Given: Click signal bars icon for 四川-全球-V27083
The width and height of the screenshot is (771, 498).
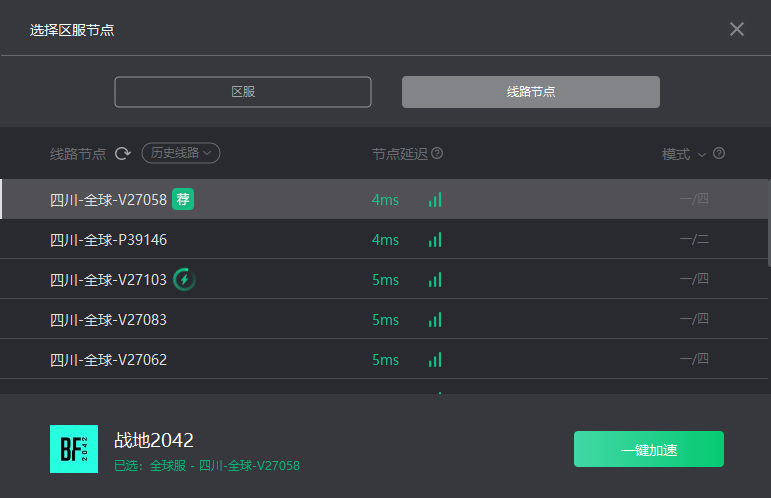Looking at the screenshot, I should (435, 320).
